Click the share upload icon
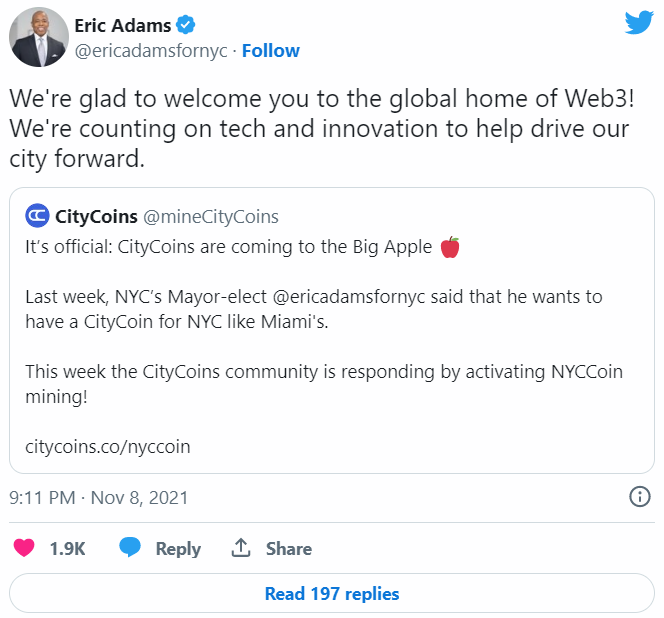This screenshot has height=618, width=664. [x=241, y=548]
